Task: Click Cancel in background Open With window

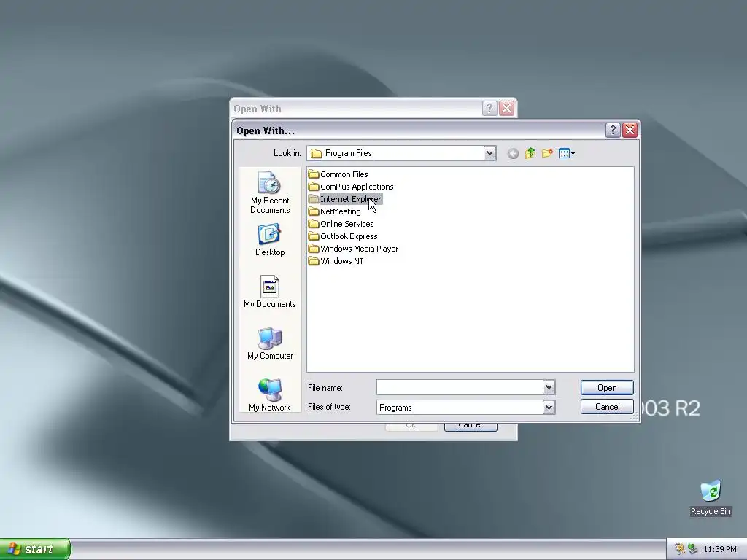Action: (471, 427)
